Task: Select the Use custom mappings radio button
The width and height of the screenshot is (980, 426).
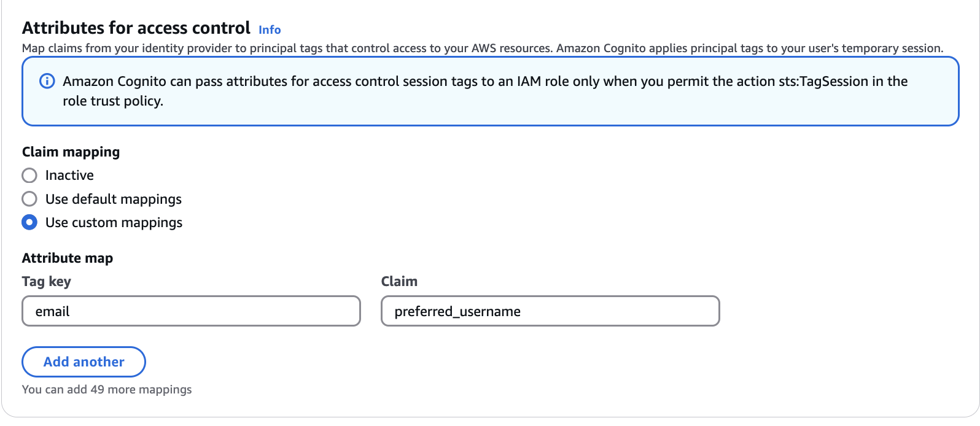Action: 29,222
